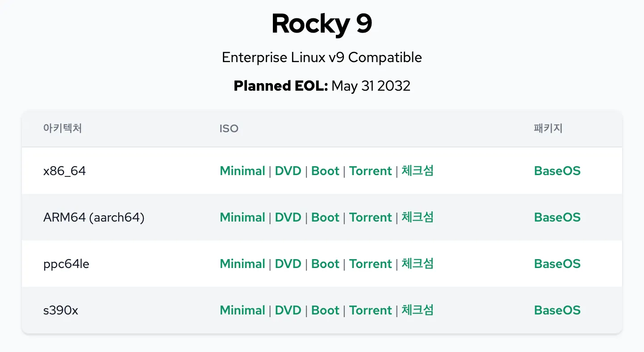
Task: Open BaseOS packages for s390x
Action: point(557,310)
